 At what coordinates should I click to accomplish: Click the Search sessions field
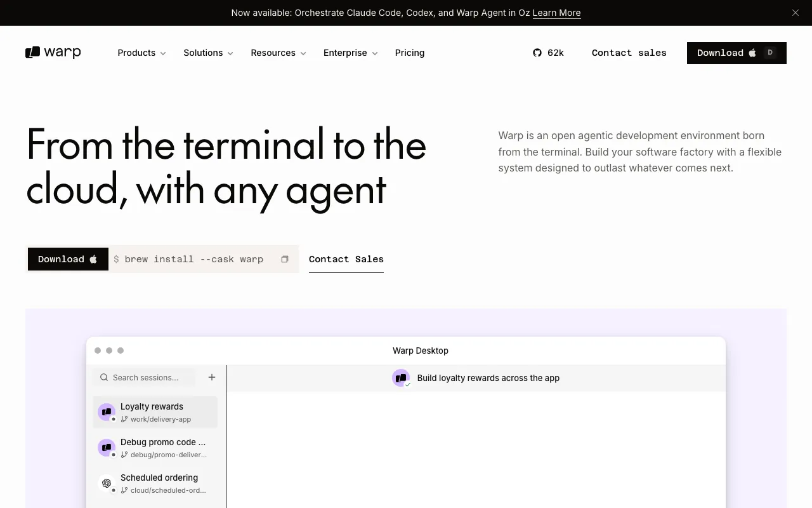click(x=145, y=377)
